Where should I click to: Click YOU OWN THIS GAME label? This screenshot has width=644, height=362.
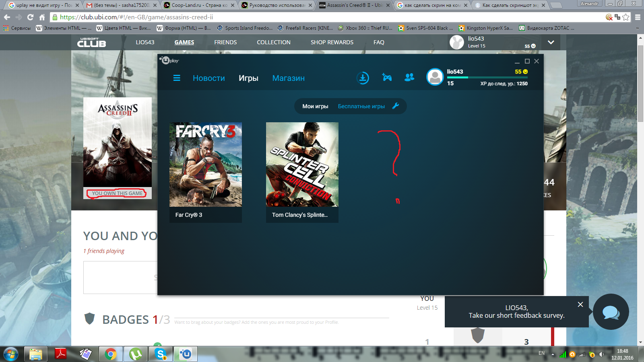pyautogui.click(x=117, y=193)
